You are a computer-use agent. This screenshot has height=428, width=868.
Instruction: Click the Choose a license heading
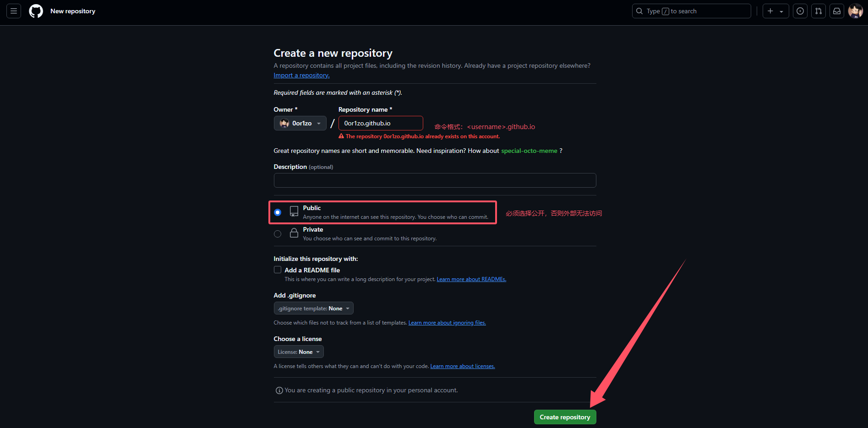(x=298, y=339)
